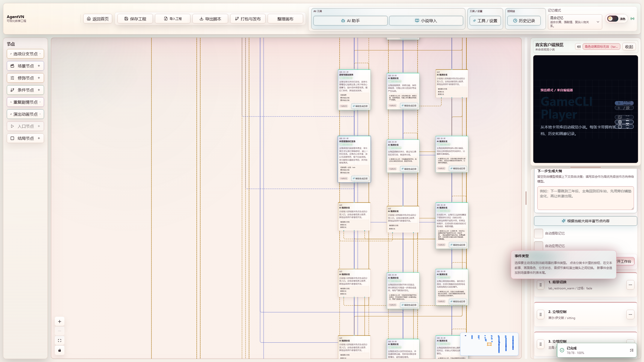Viewport: 644px width, 362px height.
Task: Click the partly hidden 开工作台 button
Action: (x=625, y=261)
